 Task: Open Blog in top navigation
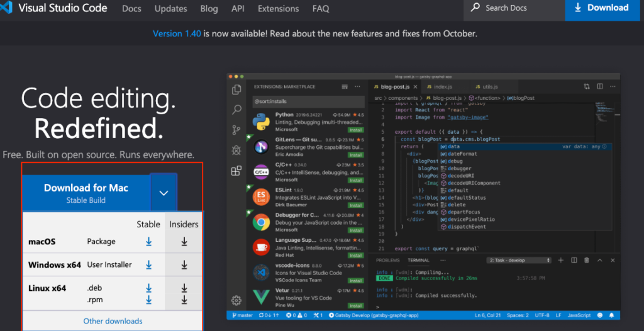(x=209, y=8)
